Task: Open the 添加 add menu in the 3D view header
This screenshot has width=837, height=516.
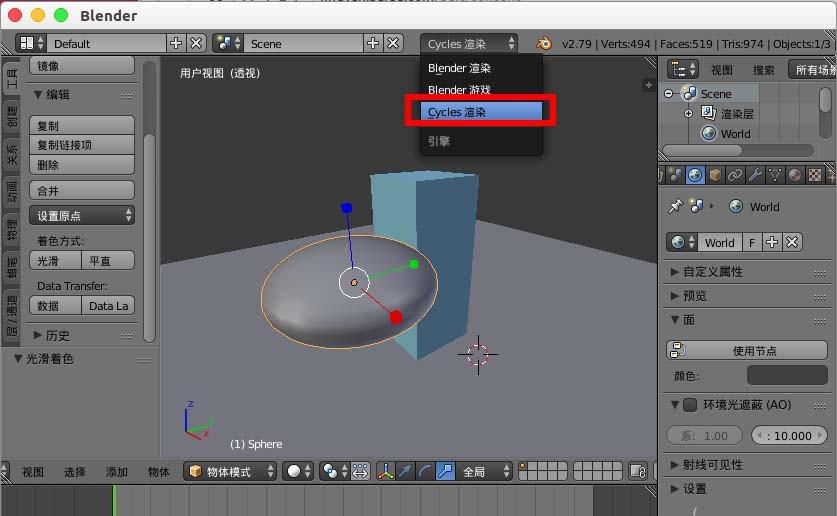Action: pyautogui.click(x=116, y=472)
